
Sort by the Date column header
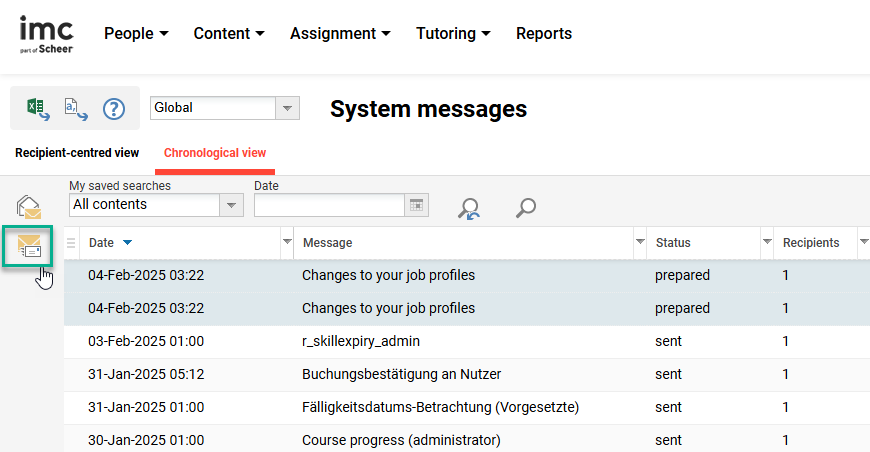[x=101, y=243]
